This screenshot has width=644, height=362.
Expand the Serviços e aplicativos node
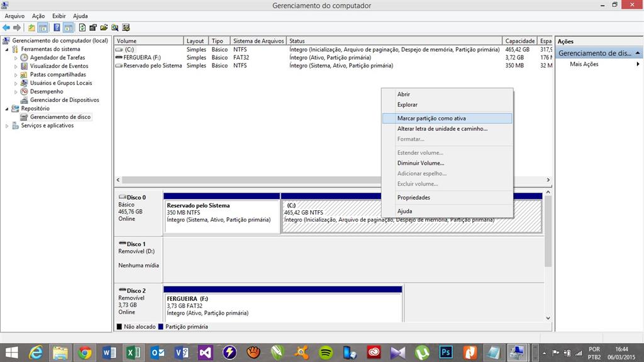pos(8,126)
